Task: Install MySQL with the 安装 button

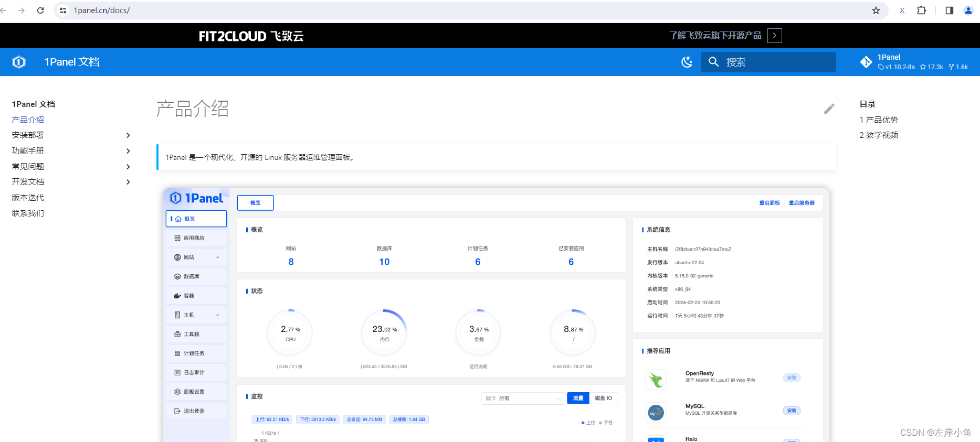Action: tap(792, 411)
